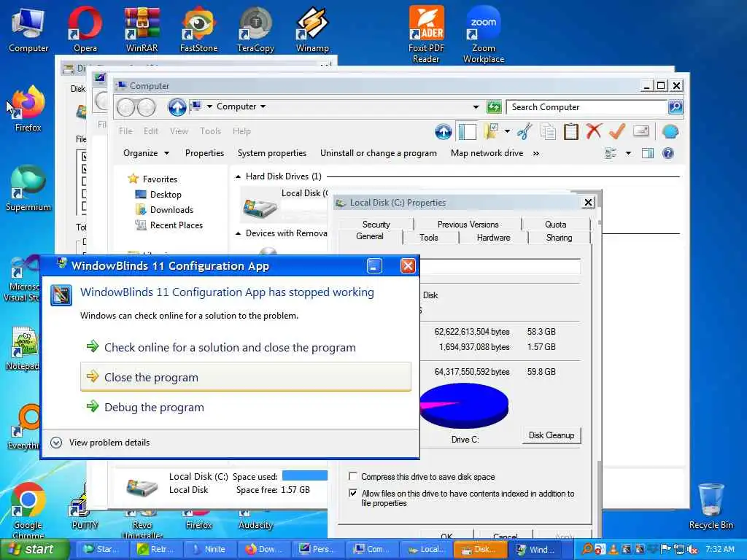Open the address bar history dropdown

pos(476,107)
